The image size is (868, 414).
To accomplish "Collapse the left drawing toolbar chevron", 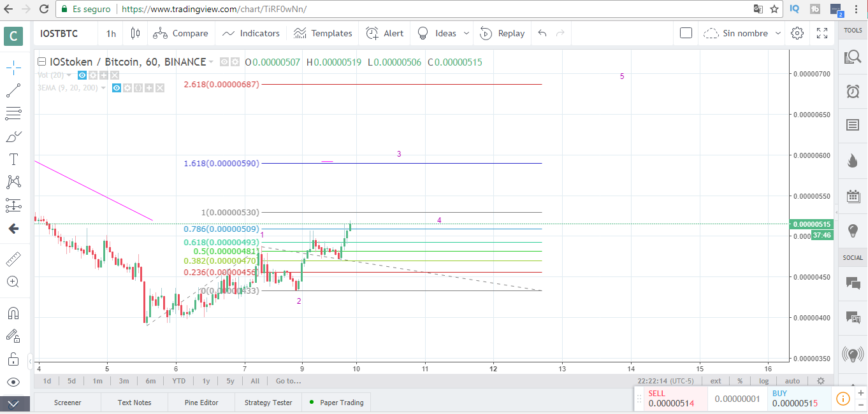I will tap(15, 403).
